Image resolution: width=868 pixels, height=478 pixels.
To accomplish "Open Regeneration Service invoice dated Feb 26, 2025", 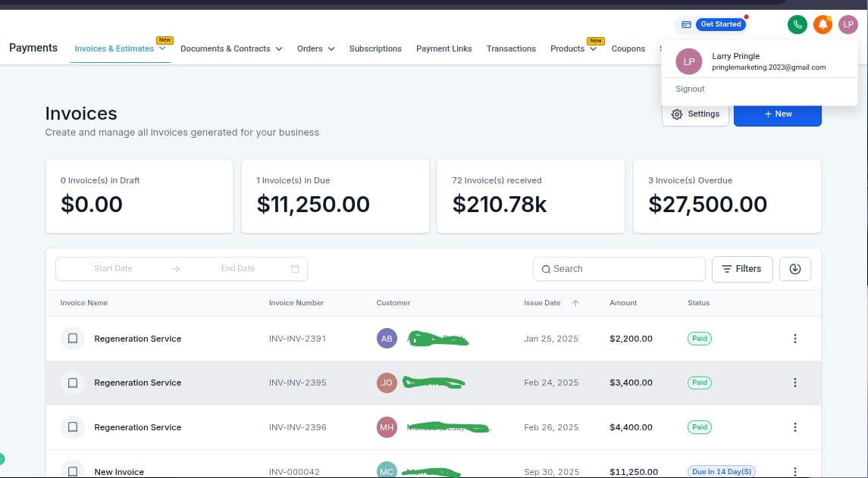I will (138, 427).
